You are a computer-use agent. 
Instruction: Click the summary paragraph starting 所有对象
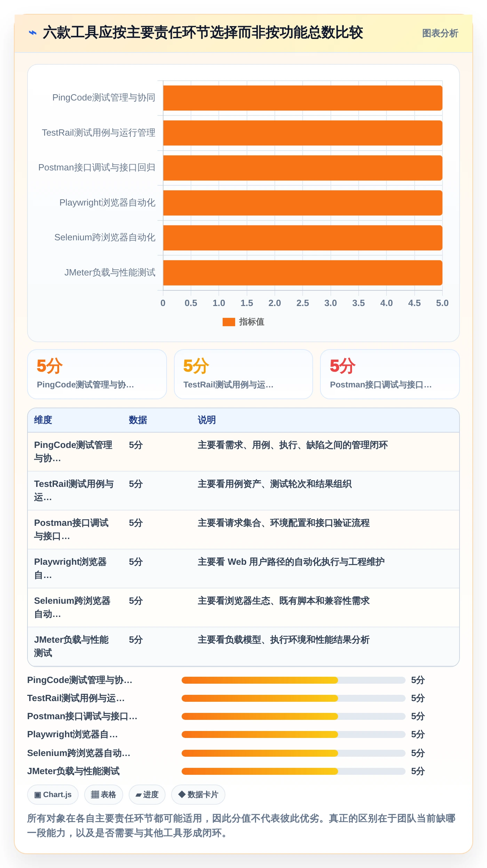click(241, 826)
